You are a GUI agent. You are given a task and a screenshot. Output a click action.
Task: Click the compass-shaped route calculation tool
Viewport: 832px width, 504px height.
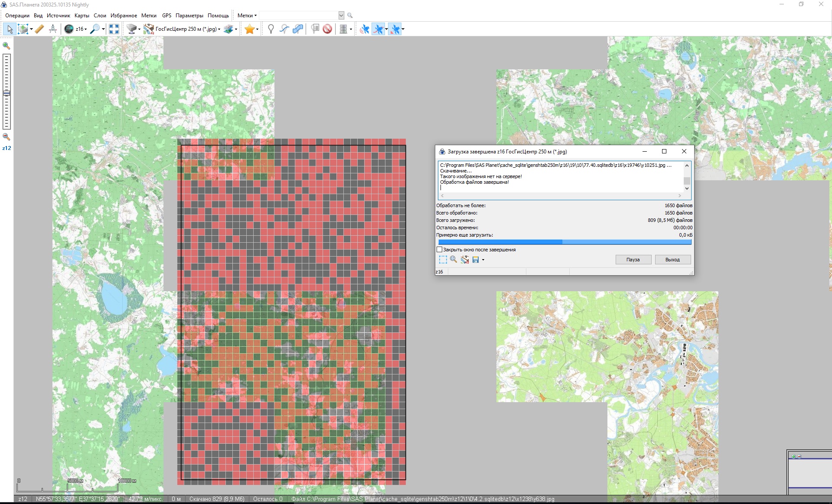(x=53, y=29)
